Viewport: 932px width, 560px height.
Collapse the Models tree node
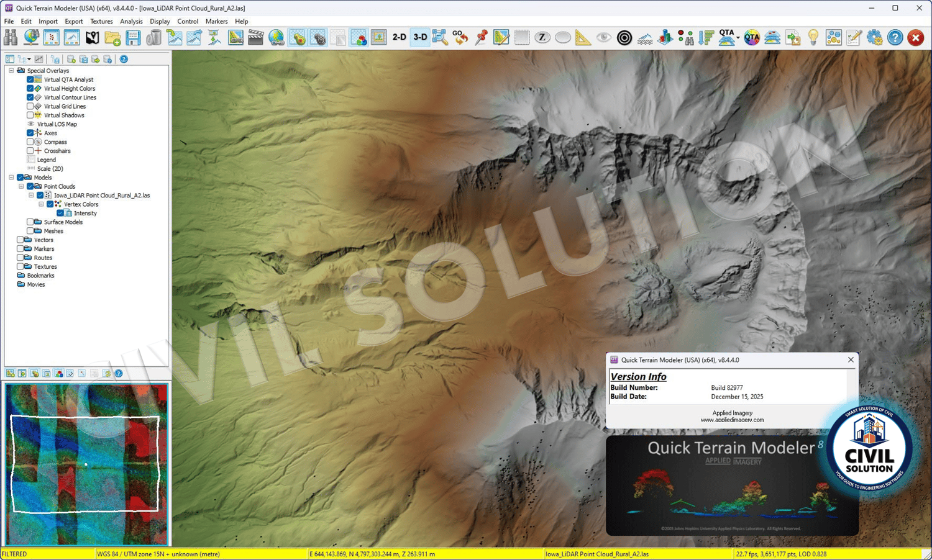click(11, 178)
